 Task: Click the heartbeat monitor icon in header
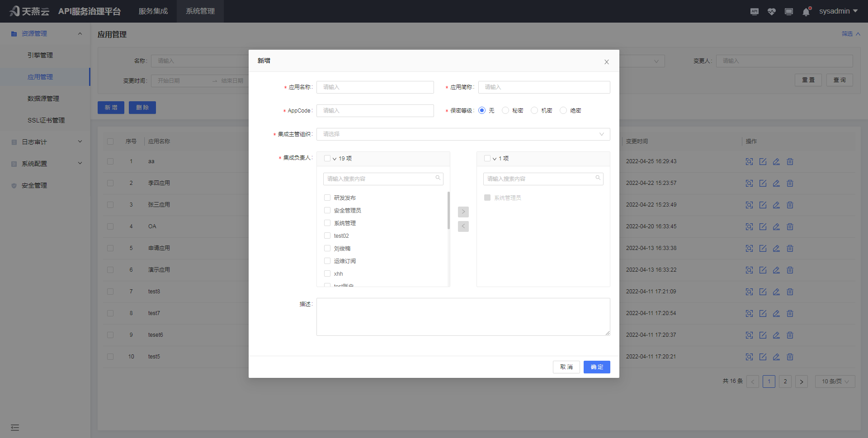pyautogui.click(x=771, y=12)
